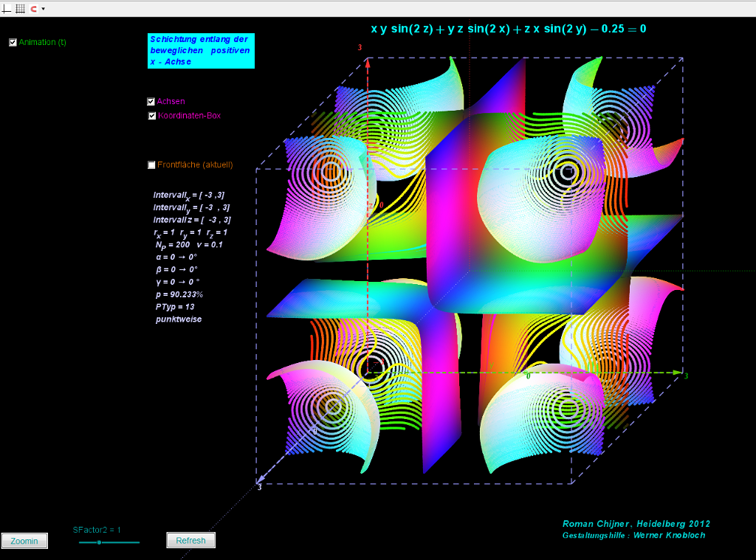Click the Refresh button
The image size is (756, 560).
pyautogui.click(x=190, y=541)
